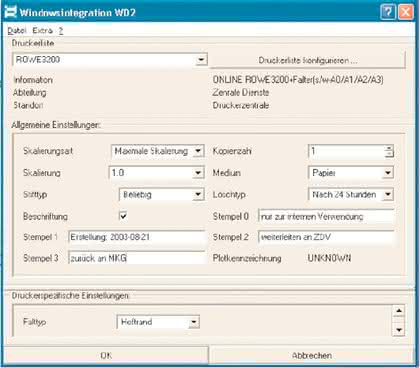Close the Windowsintegration WD2 dialog
Viewport: 420px width, 368px height.
[x=406, y=12]
